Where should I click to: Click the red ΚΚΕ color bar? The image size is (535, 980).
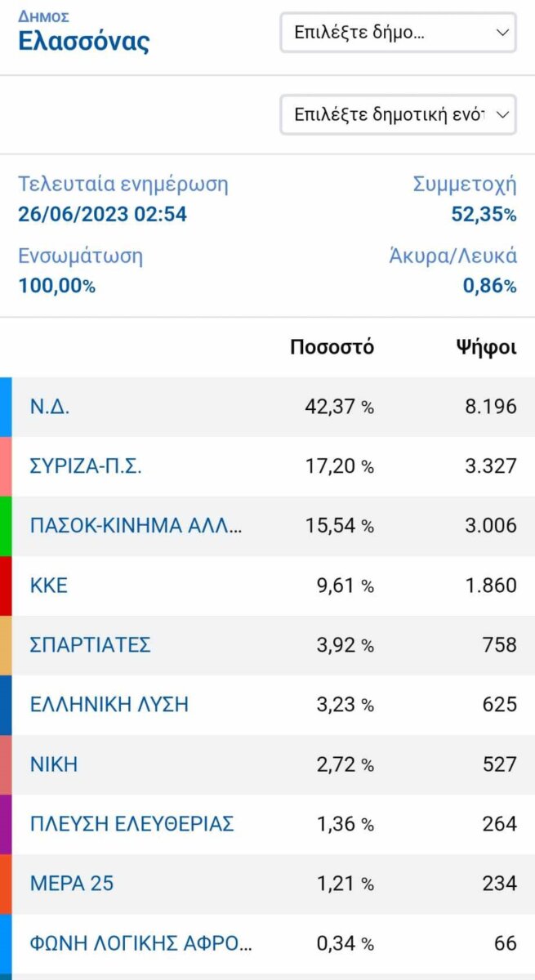[6, 586]
